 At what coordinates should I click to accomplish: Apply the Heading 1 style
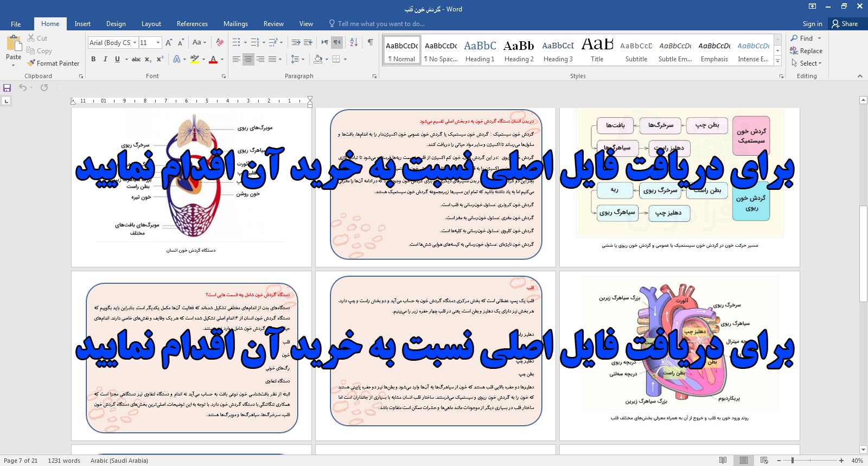tap(480, 50)
